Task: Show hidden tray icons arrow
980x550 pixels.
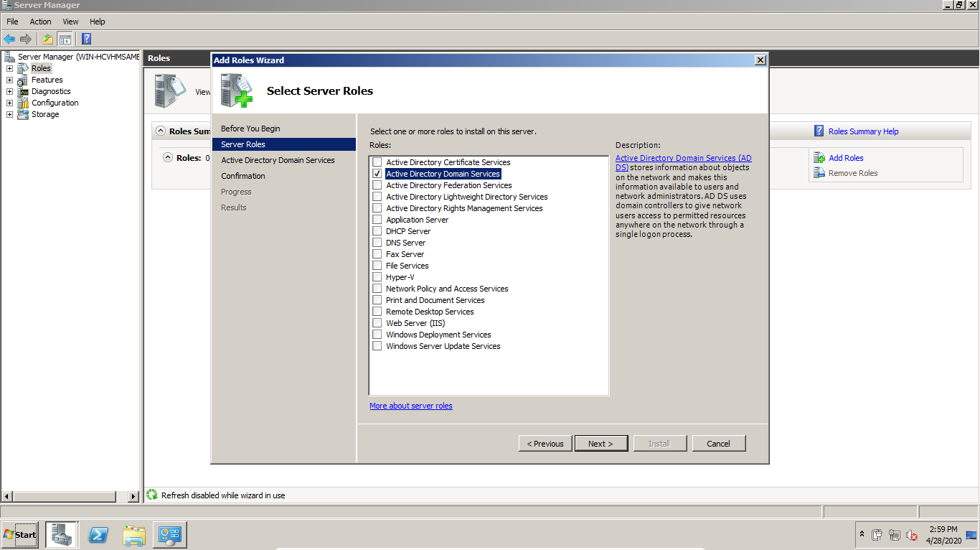Action: coord(862,535)
